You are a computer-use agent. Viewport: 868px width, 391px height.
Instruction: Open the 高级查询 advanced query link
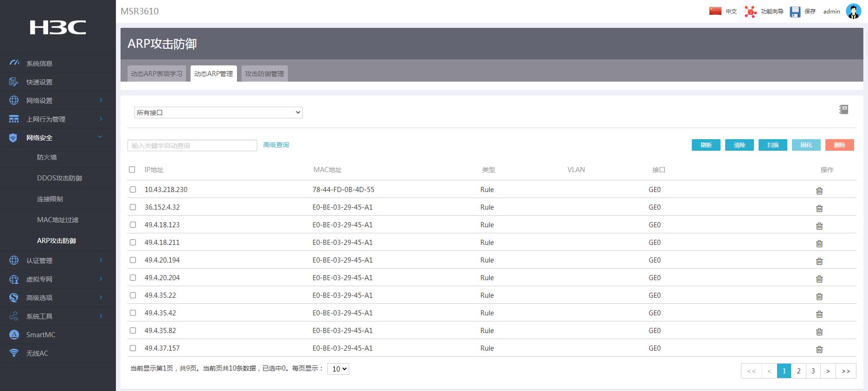point(276,145)
